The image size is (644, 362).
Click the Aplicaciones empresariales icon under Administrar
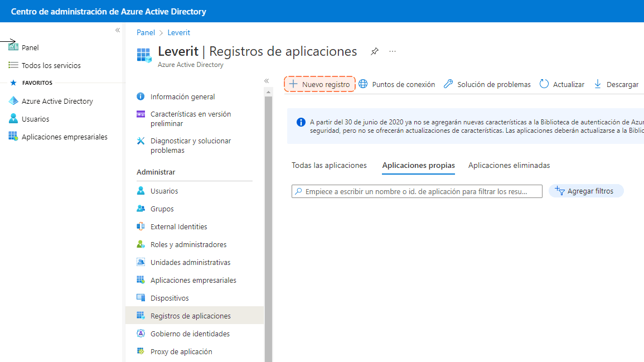pos(141,280)
